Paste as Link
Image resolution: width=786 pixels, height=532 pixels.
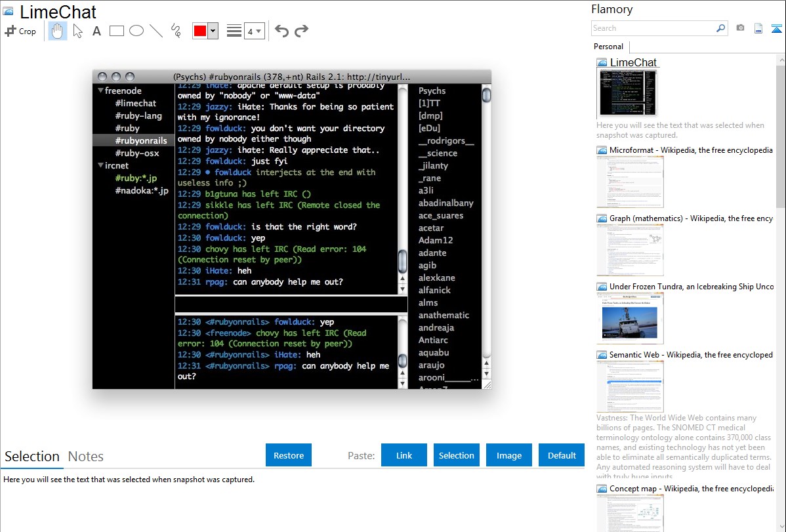pos(404,455)
